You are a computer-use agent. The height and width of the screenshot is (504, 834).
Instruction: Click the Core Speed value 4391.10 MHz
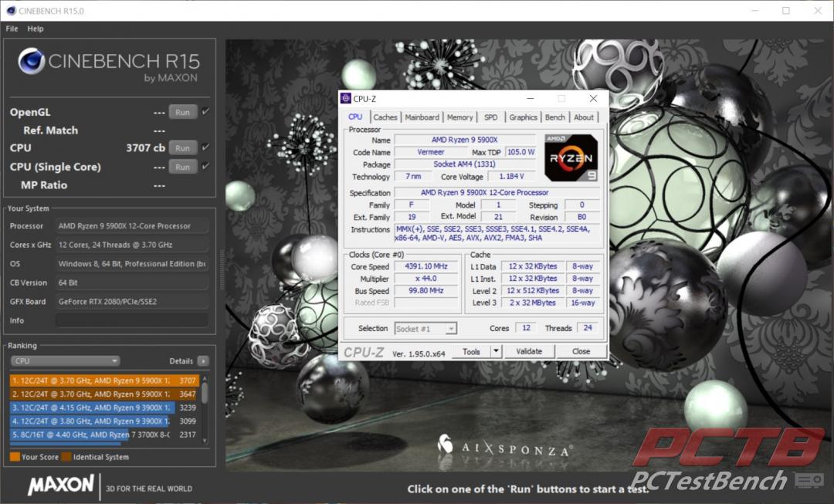point(426,266)
